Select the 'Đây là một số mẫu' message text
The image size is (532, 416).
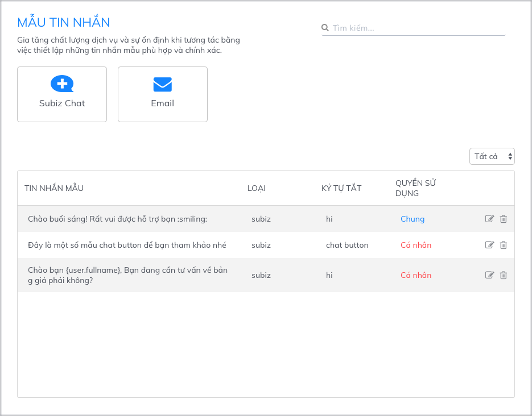(127, 245)
